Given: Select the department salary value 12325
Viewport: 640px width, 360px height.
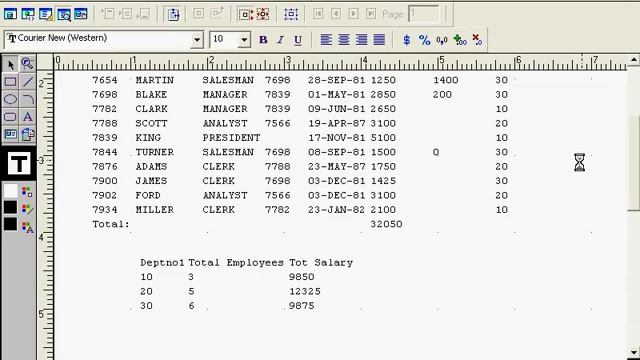Looking at the screenshot, I should coord(304,291).
